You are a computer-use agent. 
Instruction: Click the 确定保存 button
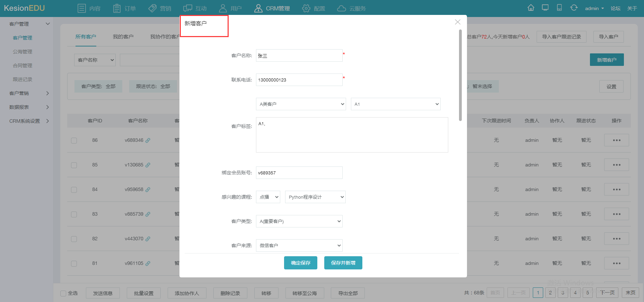[x=301, y=263]
